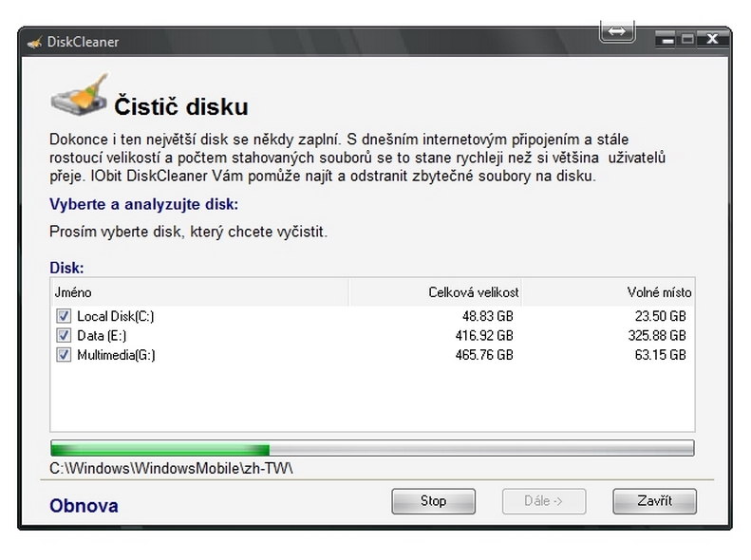This screenshot has width=751, height=560.
Task: Sort by Volné místo column header
Action: tap(609, 292)
